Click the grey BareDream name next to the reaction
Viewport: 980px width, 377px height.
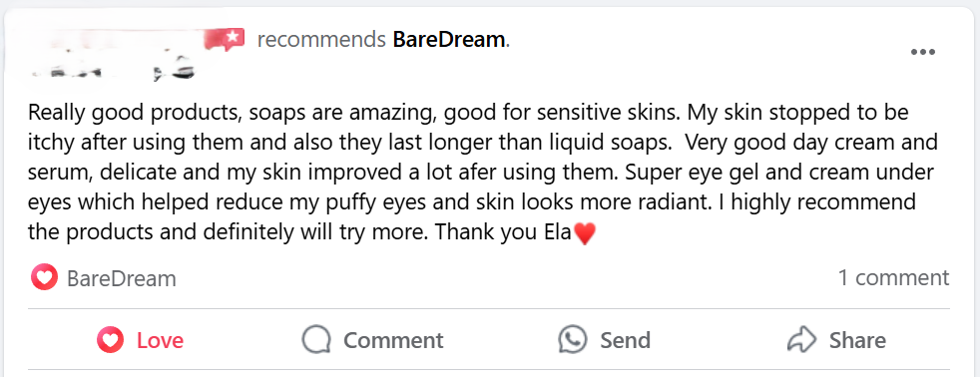click(x=121, y=278)
